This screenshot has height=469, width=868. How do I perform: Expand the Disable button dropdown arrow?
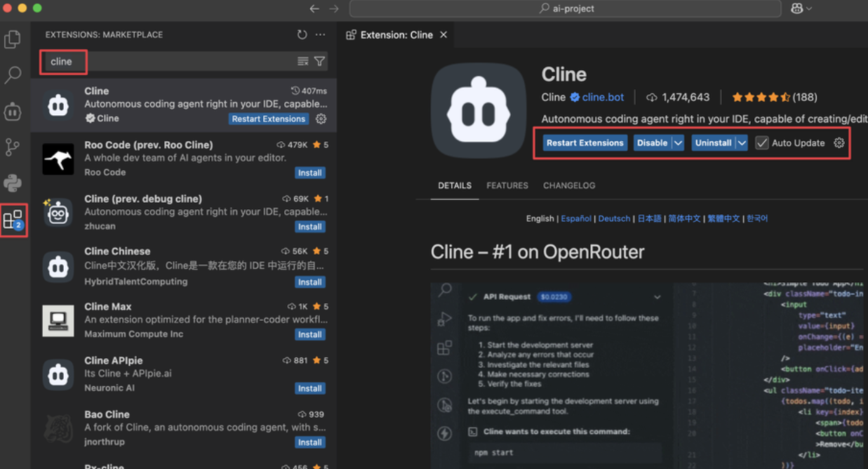click(678, 143)
